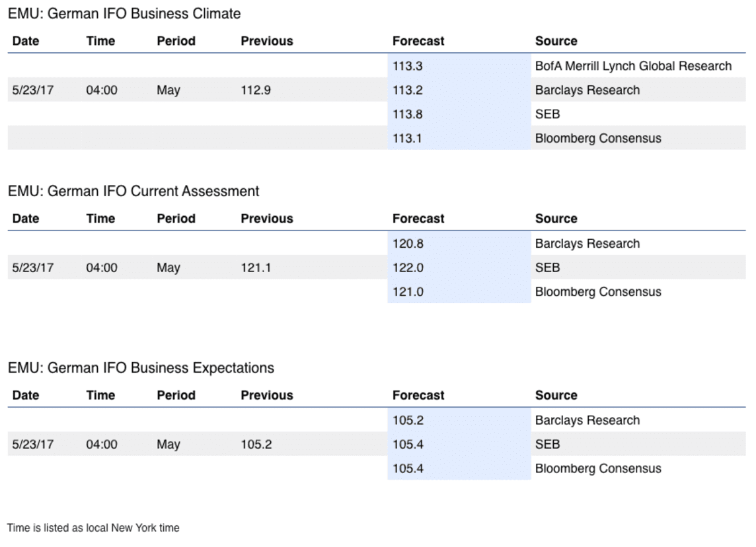Click 'Time is listed as local New York time' note

pyautogui.click(x=93, y=528)
